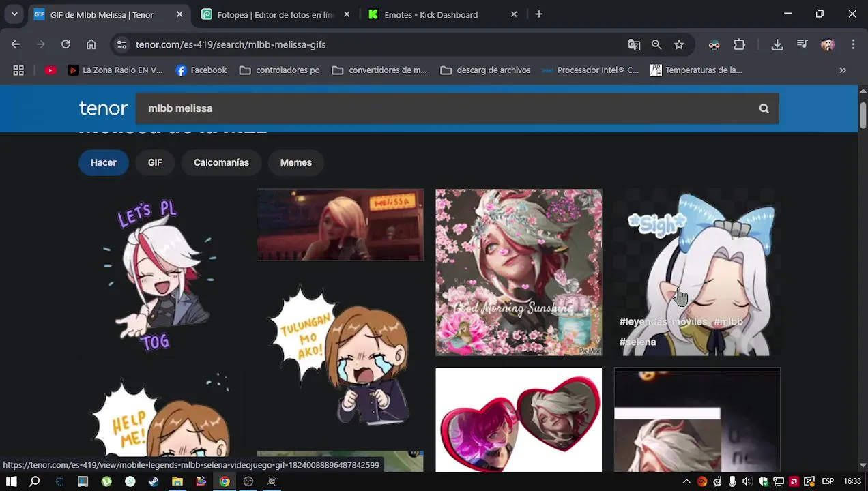The height and width of the screenshot is (491, 868).
Task: Show hidden tray icons chevron
Action: click(x=686, y=481)
